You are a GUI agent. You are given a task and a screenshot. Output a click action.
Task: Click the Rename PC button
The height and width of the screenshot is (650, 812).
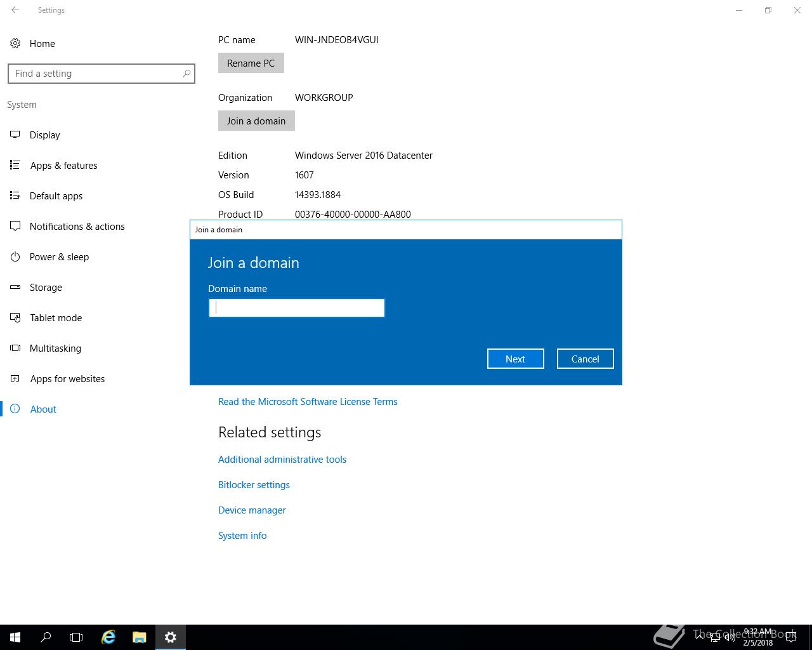tap(251, 63)
